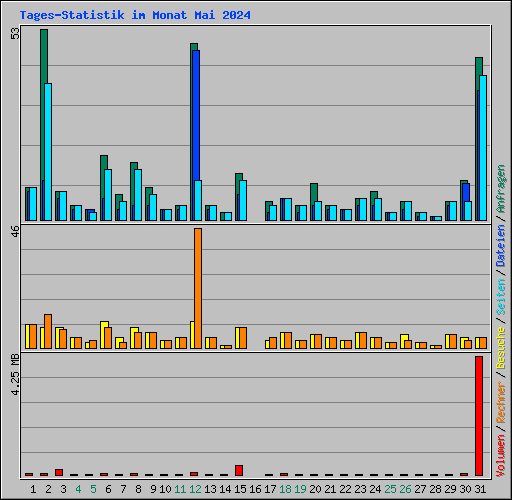Click the green weekend day label 12

tap(195, 489)
